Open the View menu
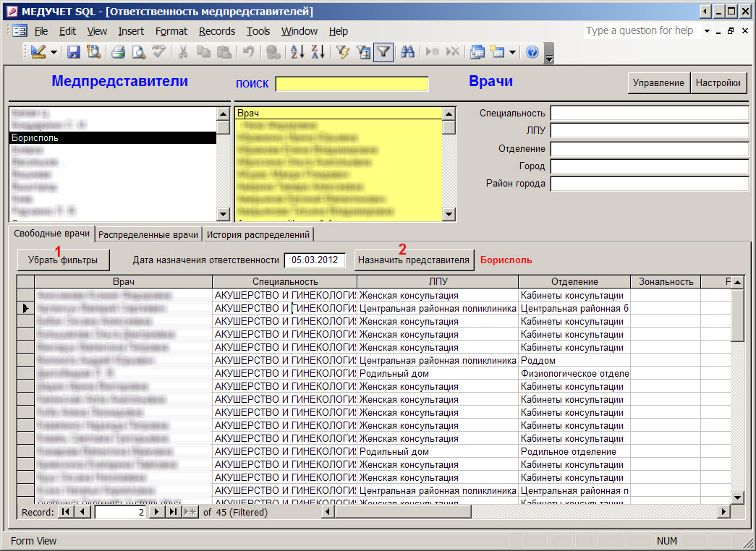 point(97,31)
